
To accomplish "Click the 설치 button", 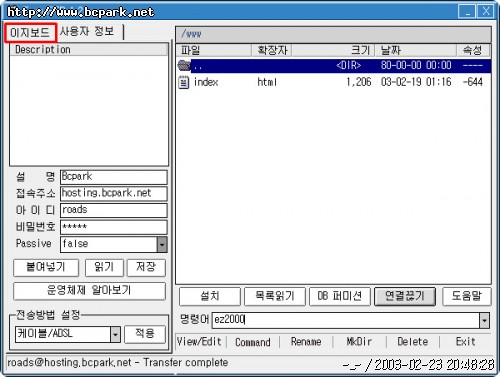I will point(209,296).
